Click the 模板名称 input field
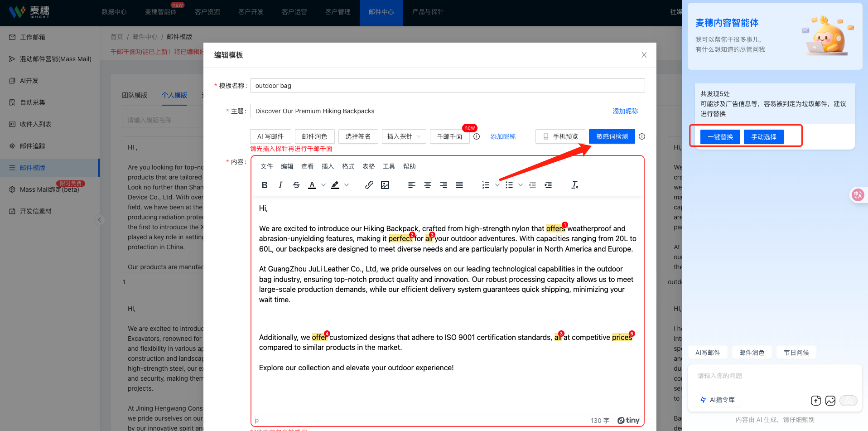 447,86
